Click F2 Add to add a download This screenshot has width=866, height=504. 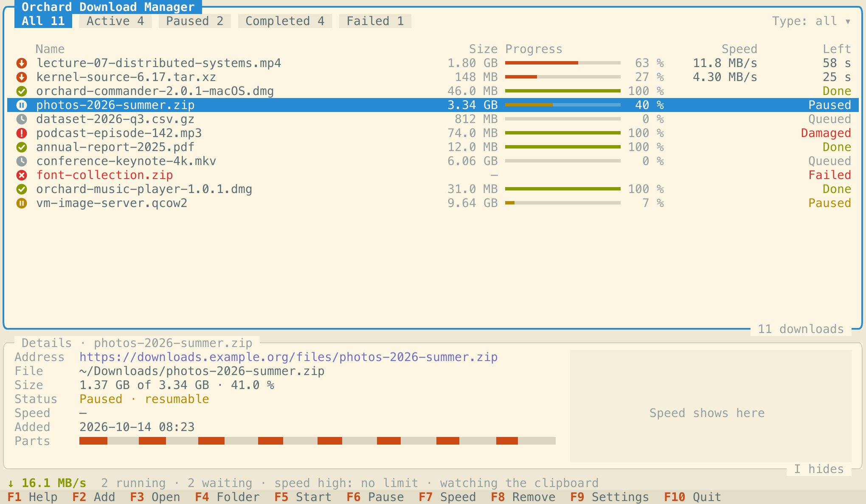point(94,497)
